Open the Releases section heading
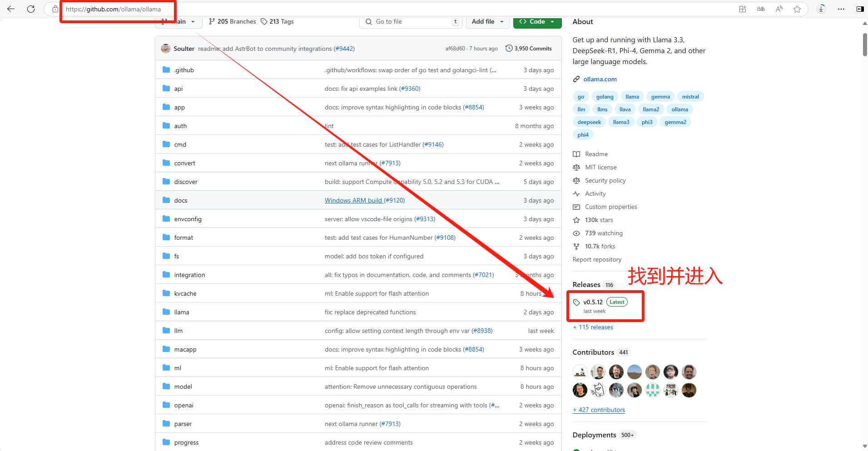This screenshot has height=451, width=868. [x=586, y=284]
